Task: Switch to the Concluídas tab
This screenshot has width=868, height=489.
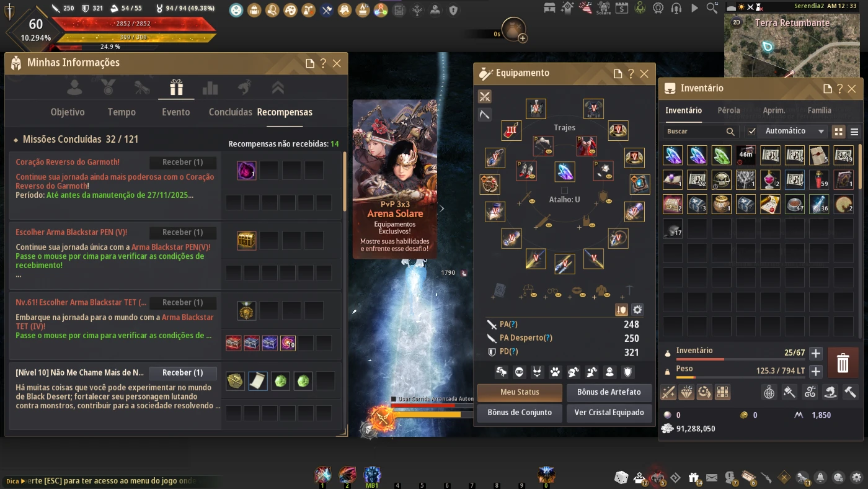Action: click(x=230, y=112)
